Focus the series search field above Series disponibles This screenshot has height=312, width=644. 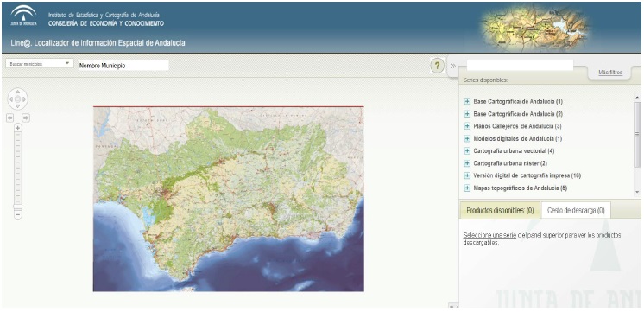click(x=520, y=65)
